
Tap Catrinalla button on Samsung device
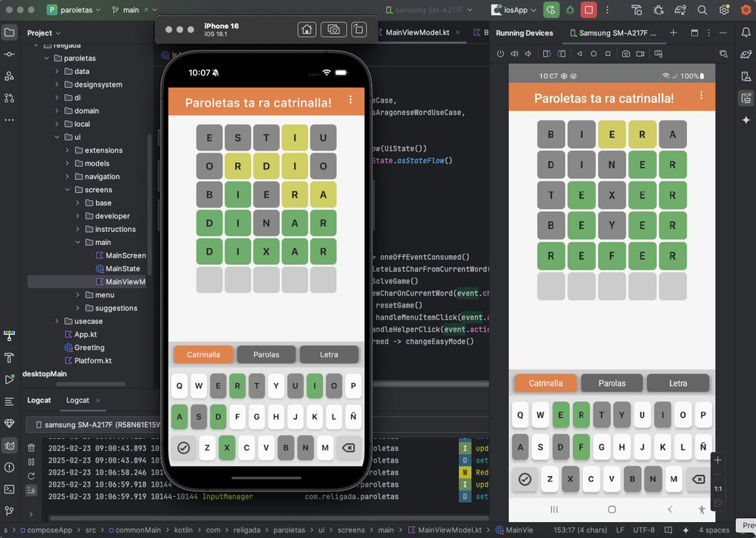click(x=546, y=383)
